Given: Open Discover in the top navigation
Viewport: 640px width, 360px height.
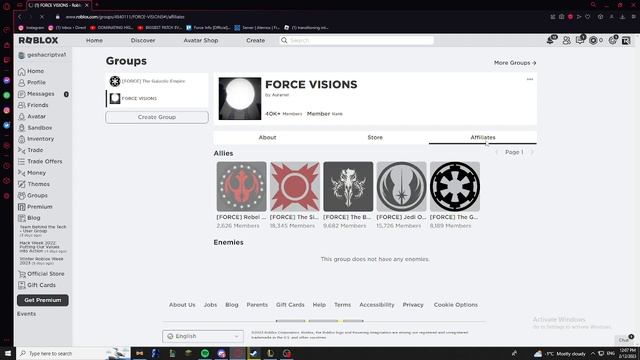Looking at the screenshot, I should point(143,40).
